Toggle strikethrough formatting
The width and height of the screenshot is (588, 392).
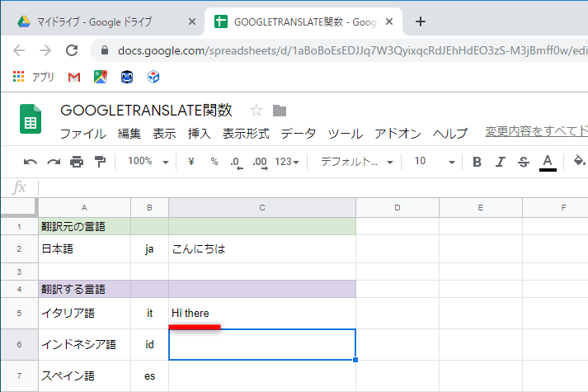(524, 162)
